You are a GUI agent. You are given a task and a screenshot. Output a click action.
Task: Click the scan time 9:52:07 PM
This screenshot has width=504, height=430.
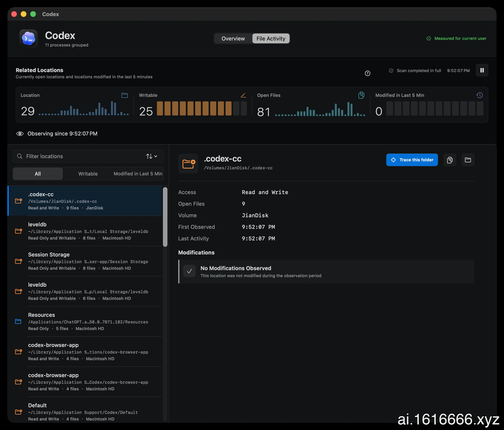coord(458,70)
